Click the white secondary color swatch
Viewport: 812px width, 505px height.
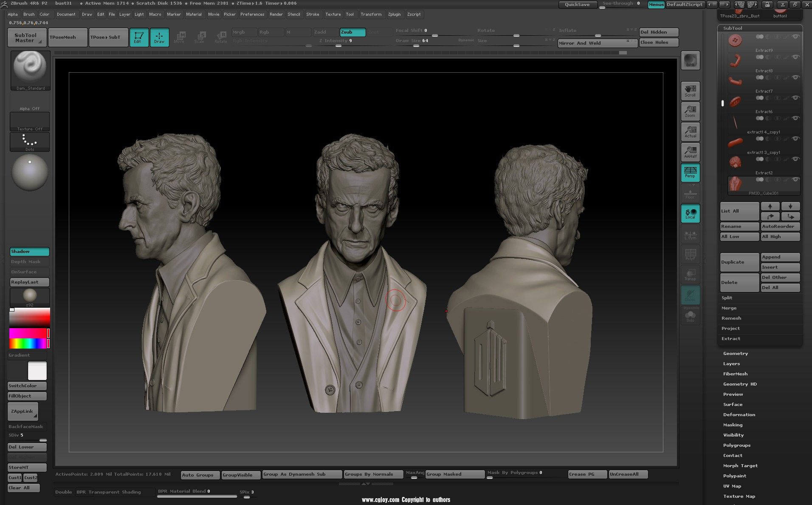[37, 371]
